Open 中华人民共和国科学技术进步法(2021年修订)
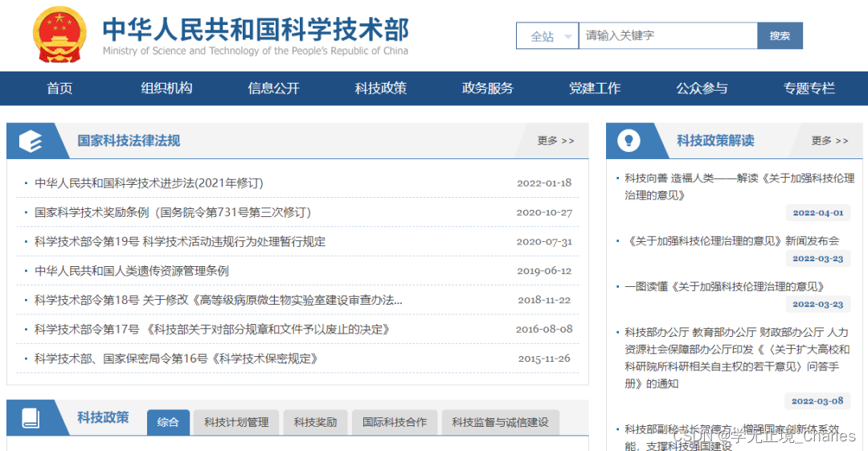This screenshot has width=868, height=451. coord(149,182)
